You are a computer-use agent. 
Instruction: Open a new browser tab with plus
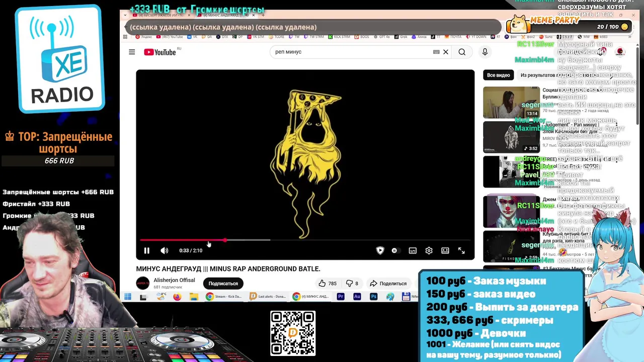[x=263, y=15]
